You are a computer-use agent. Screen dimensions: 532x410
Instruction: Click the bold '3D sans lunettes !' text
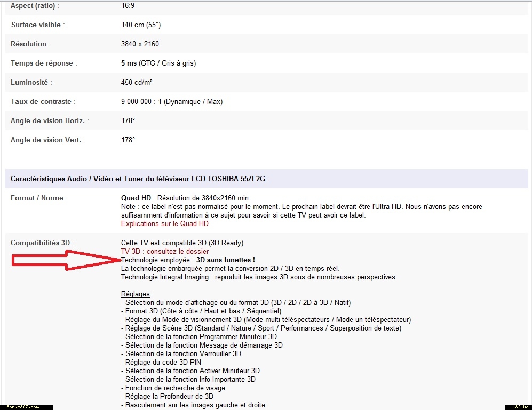226,260
